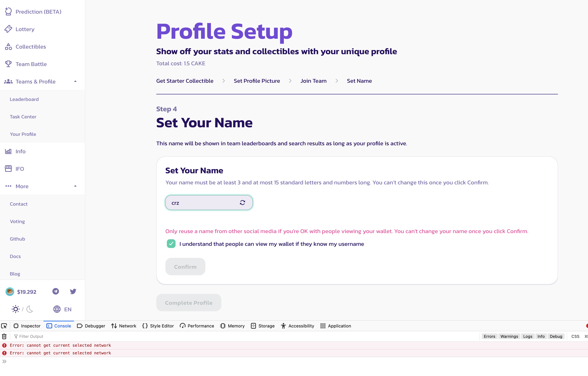Open the Telegram icon

(55, 291)
